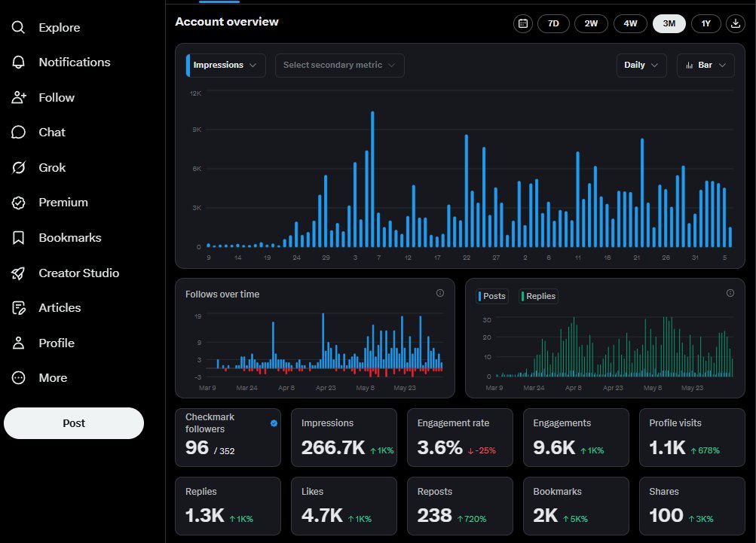Download analytics data with download icon
This screenshot has width=756, height=543.
pyautogui.click(x=735, y=23)
